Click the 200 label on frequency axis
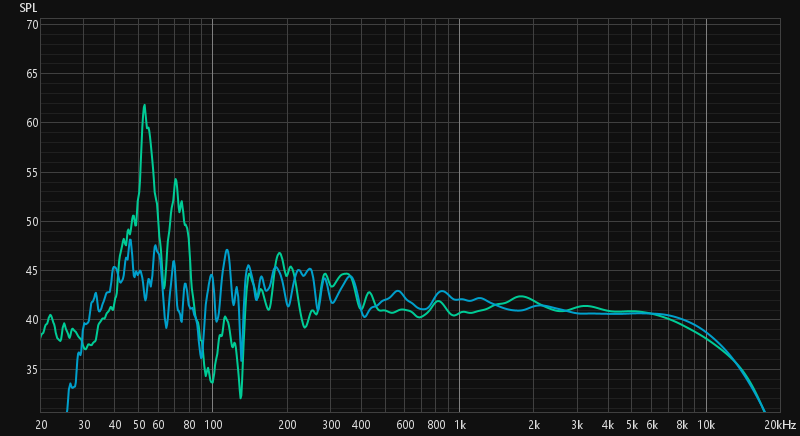Image resolution: width=800 pixels, height=436 pixels. 287,425
